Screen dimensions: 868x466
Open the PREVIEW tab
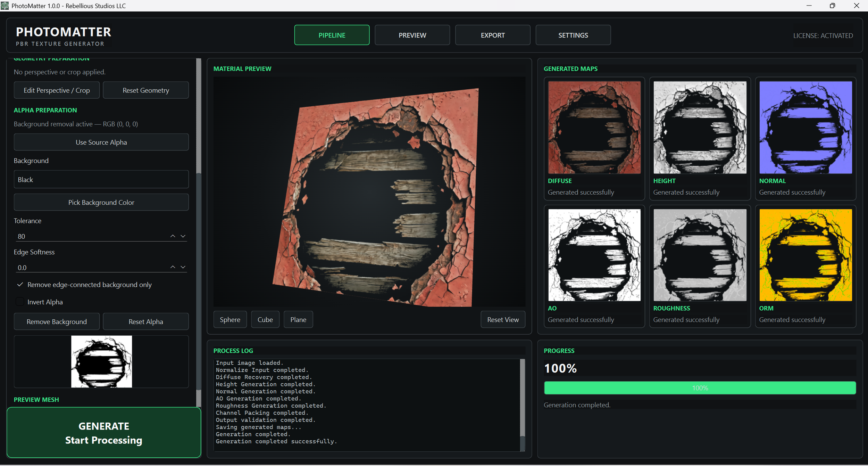click(x=412, y=35)
